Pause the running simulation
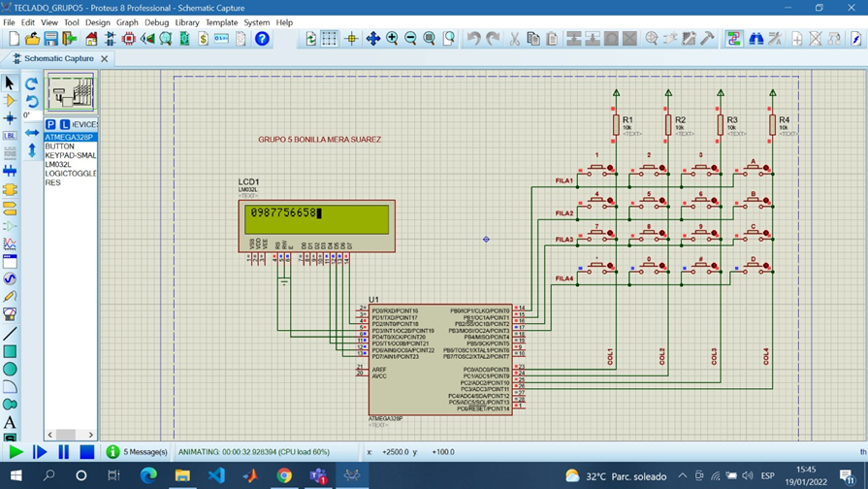Screen dimensions: 868x489 (63, 451)
